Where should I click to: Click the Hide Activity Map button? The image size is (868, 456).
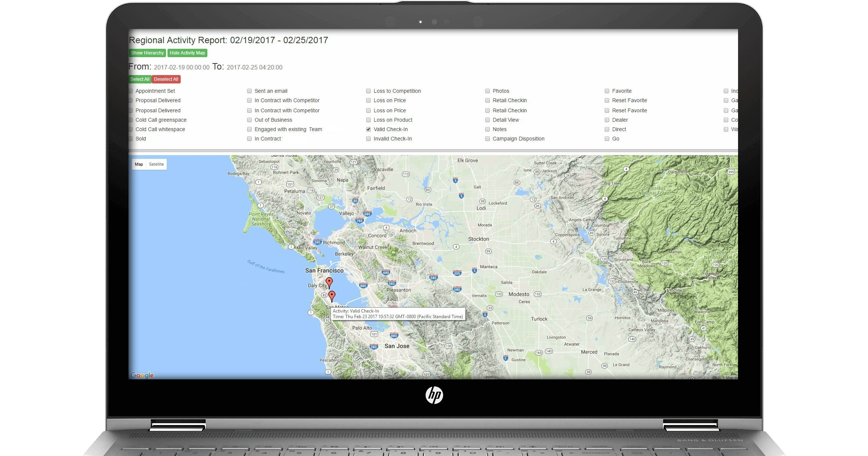187,53
